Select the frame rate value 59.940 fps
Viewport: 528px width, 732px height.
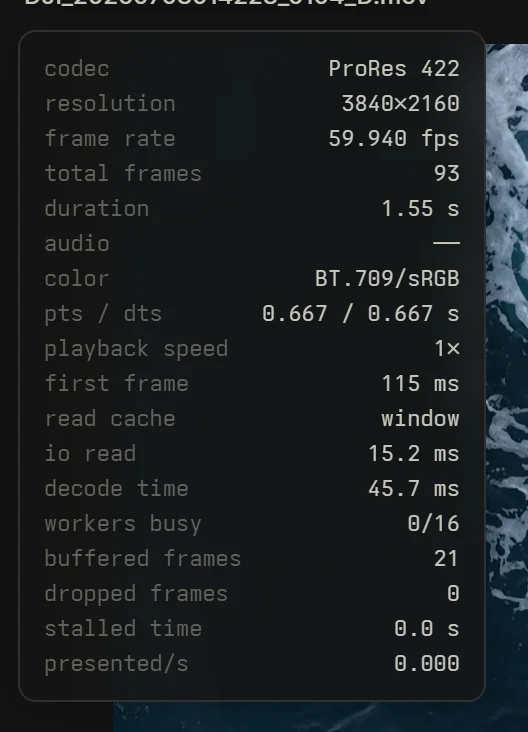[394, 139]
